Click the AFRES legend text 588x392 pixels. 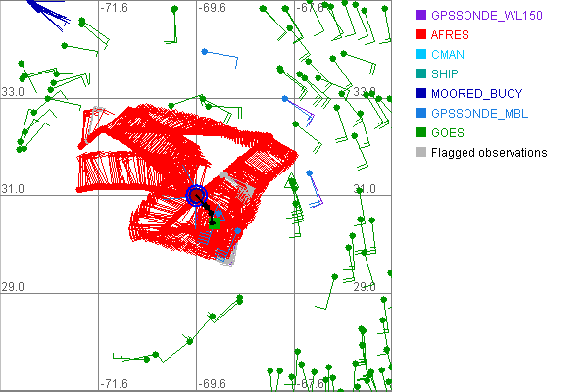pos(449,35)
